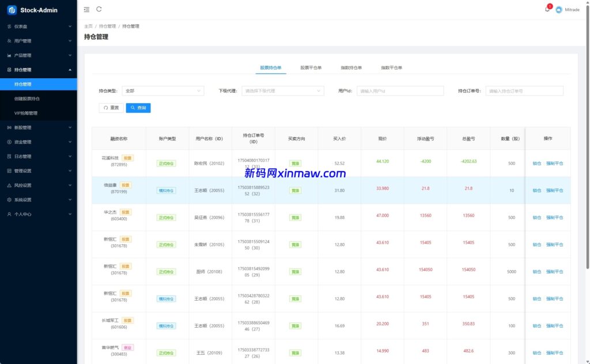Open the 下级代理 dropdown
This screenshot has height=364, width=590.
(283, 91)
